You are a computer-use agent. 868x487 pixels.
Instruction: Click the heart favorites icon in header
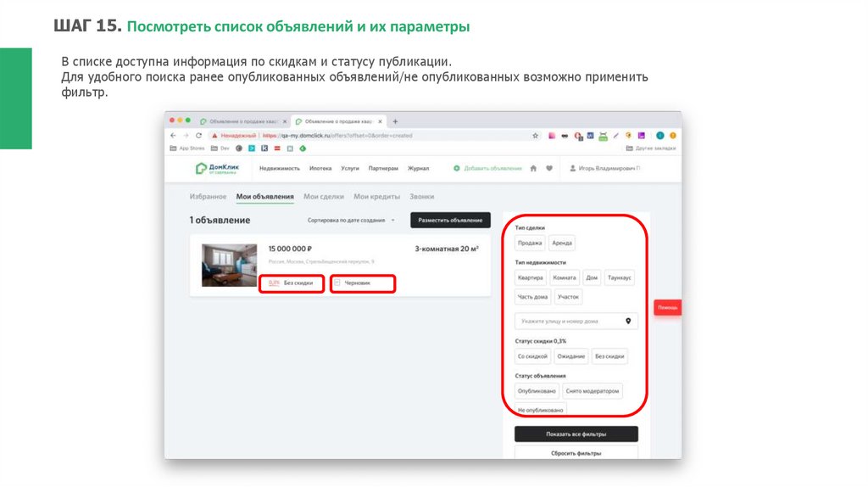549,169
